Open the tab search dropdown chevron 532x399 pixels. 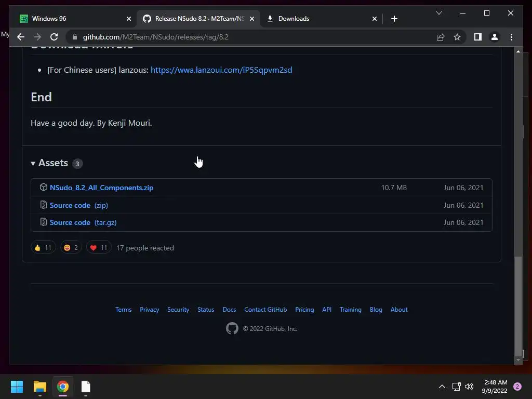tap(438, 13)
